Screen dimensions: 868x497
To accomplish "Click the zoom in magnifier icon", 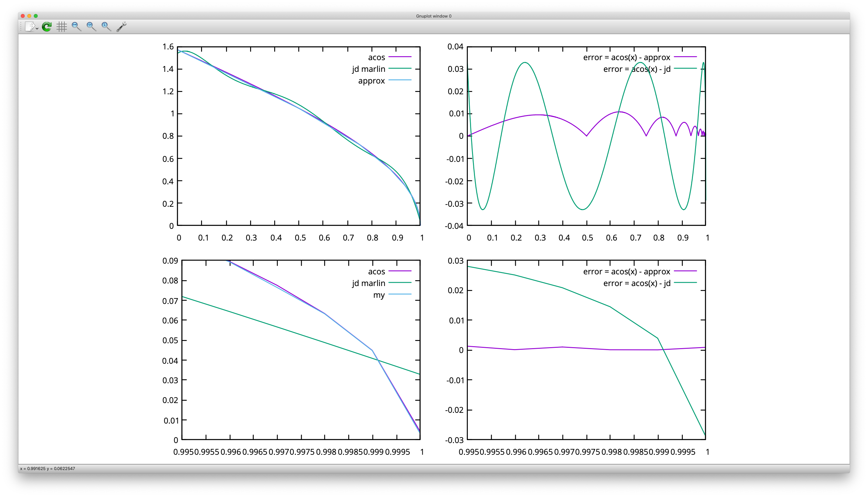I will [91, 26].
